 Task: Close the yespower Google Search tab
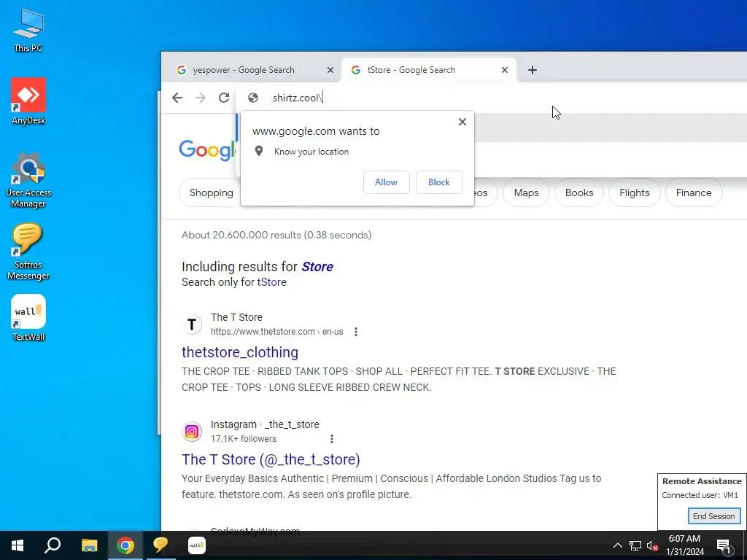(330, 70)
